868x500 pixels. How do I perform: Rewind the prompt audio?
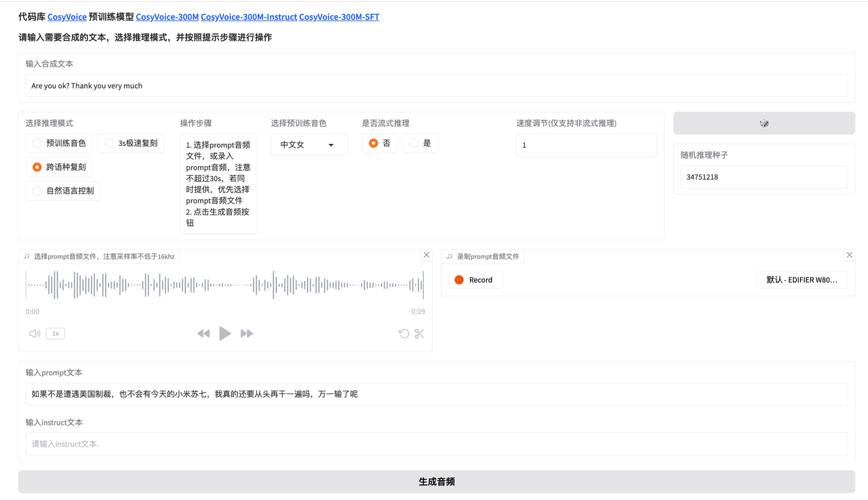pos(203,333)
